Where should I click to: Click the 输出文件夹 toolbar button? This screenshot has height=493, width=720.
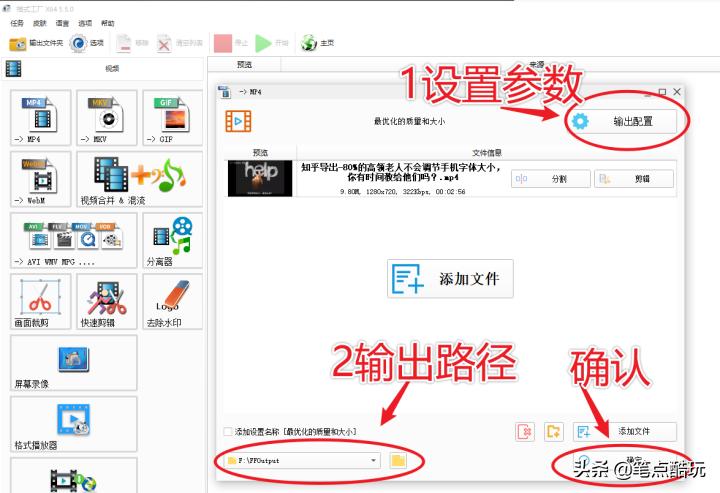(x=36, y=43)
